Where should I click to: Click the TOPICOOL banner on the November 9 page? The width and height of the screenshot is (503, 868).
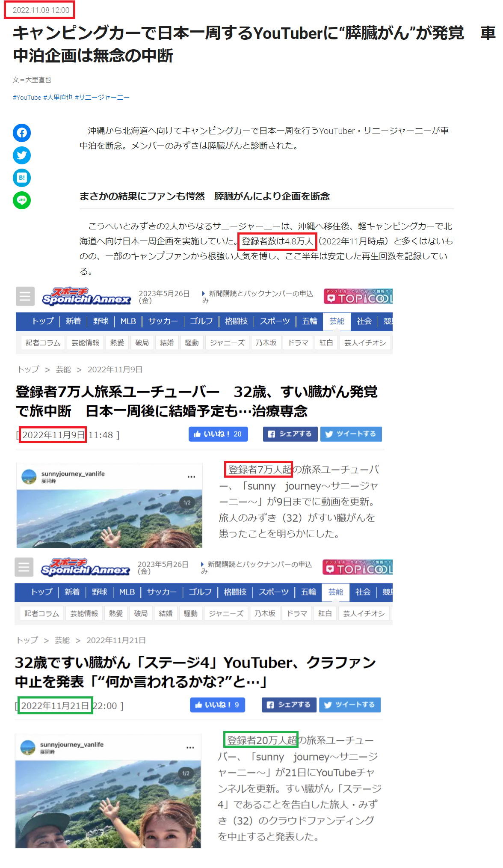pos(358,296)
